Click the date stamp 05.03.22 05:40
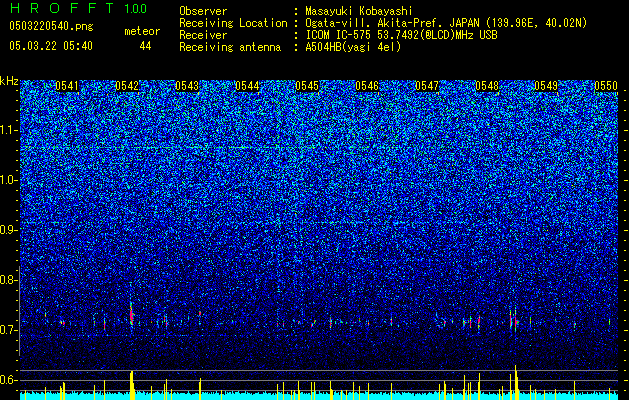629x400 pixels. 51,46
